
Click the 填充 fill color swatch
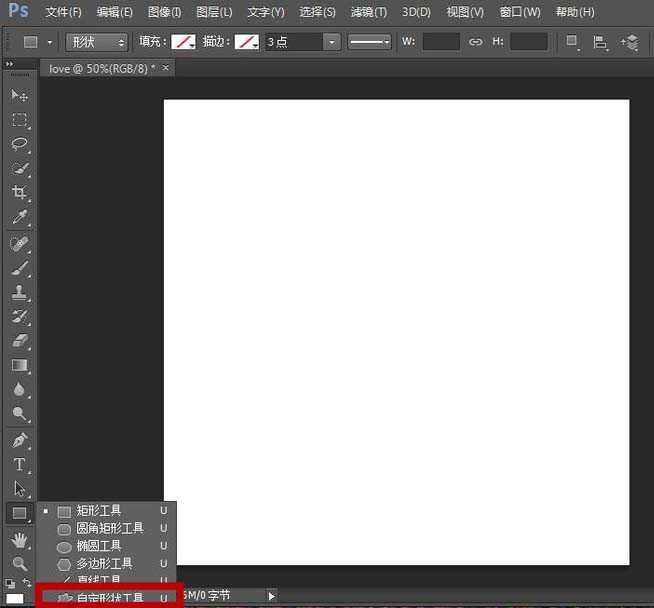tap(182, 42)
